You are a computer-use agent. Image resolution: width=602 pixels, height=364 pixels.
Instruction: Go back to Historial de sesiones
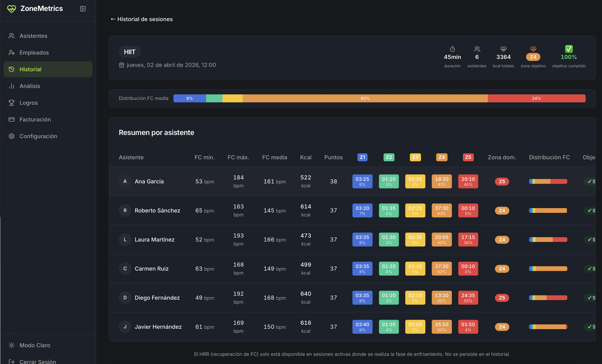pyautogui.click(x=142, y=19)
